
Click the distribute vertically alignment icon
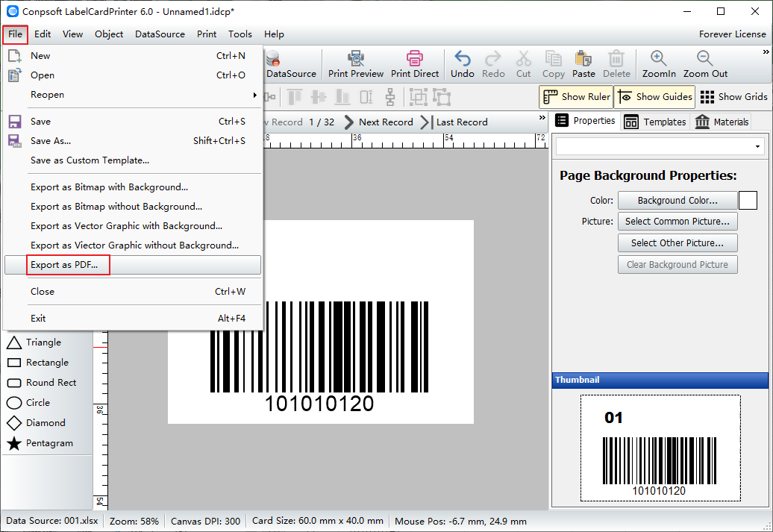coord(390,97)
